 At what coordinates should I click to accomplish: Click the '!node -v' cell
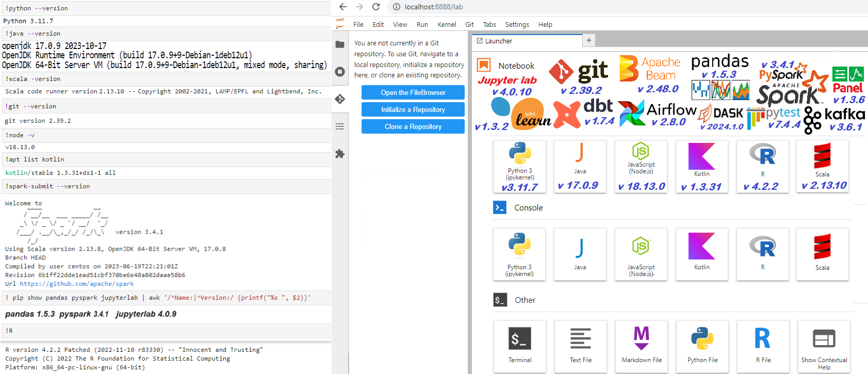click(166, 135)
